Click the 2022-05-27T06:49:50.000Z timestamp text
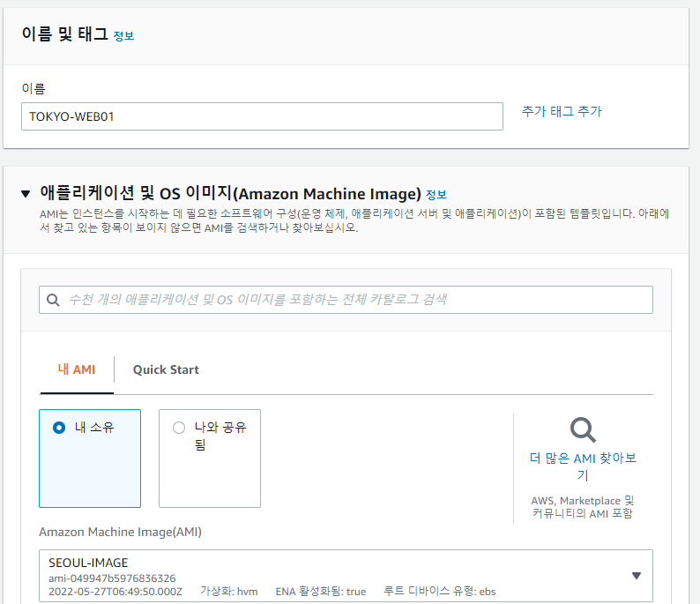The width and height of the screenshot is (700, 604). tap(115, 592)
